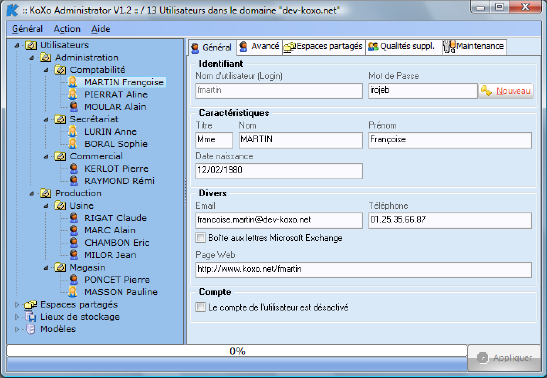The height and width of the screenshot is (378, 547).
Task: Select CHAMBON Eric in the tree
Action: coord(117,243)
